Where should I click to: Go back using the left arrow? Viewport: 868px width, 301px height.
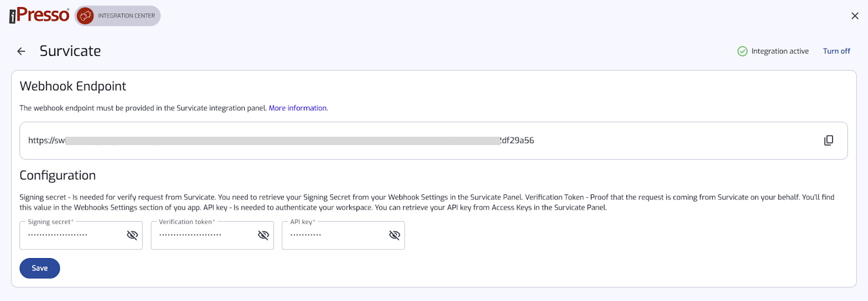click(21, 51)
